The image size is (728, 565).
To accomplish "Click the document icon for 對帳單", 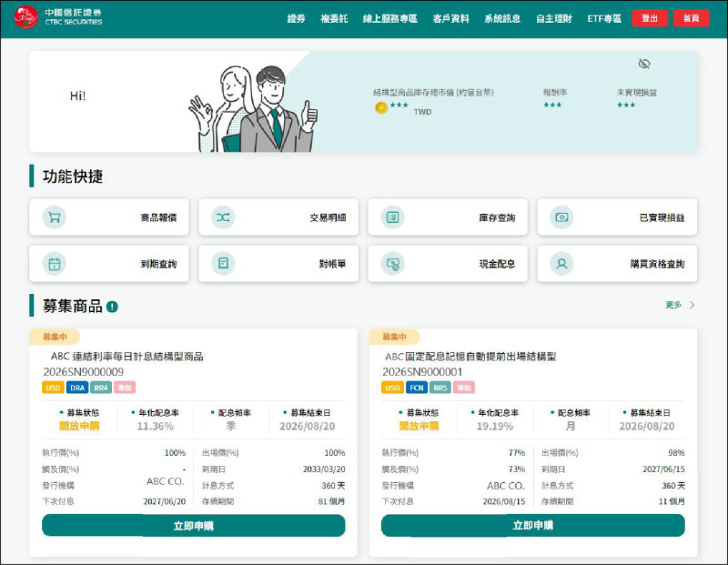I will 223,264.
